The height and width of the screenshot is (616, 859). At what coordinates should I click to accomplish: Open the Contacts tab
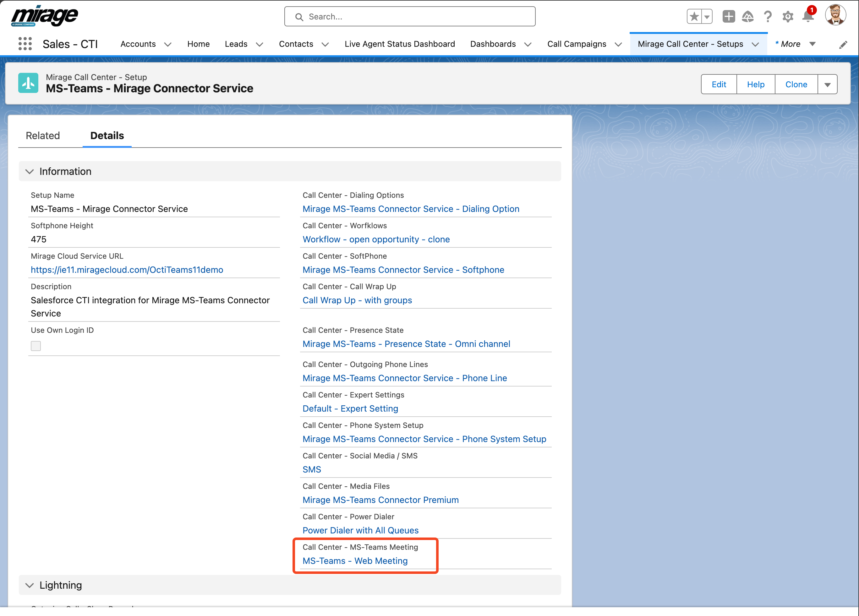296,44
